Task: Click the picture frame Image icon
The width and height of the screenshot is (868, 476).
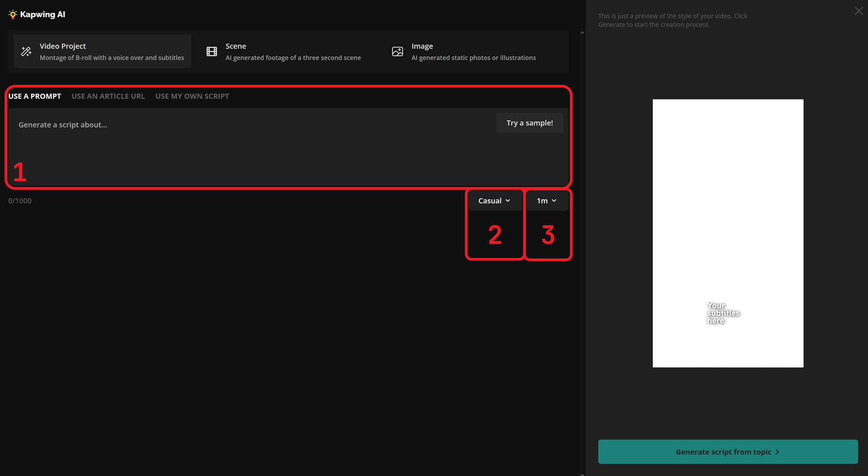Action: (398, 52)
